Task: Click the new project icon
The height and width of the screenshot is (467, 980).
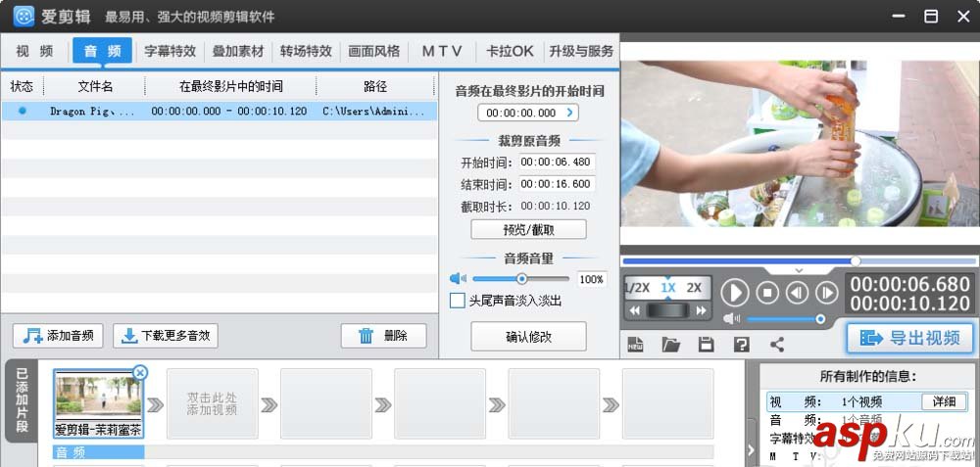Action: pyautogui.click(x=636, y=344)
